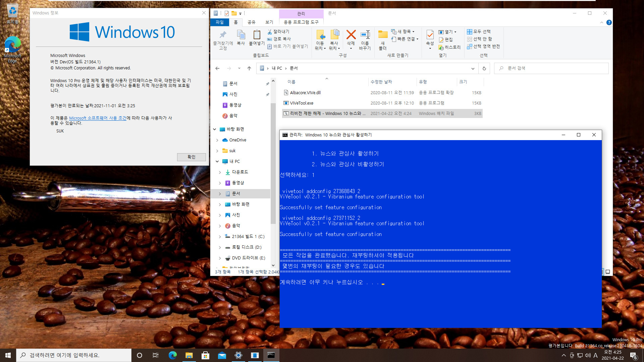This screenshot has width=644, height=362.
Task: Click 확인 in Windows 정보 dialog
Action: pyautogui.click(x=192, y=157)
